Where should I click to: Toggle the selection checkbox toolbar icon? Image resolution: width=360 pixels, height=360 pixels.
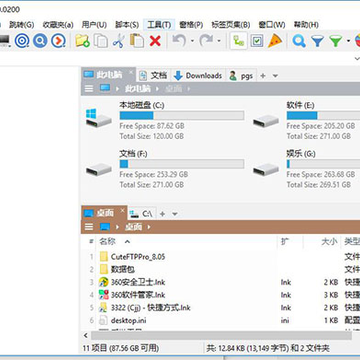click(257, 41)
